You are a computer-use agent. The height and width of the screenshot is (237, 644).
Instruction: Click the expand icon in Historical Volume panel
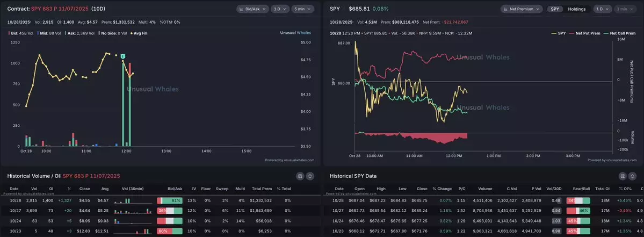tap(310, 176)
